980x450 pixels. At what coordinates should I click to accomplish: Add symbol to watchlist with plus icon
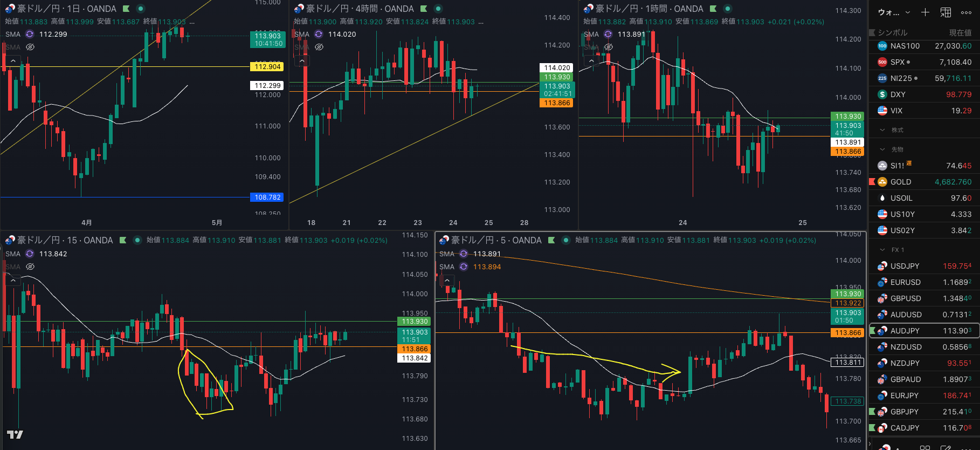[925, 12]
